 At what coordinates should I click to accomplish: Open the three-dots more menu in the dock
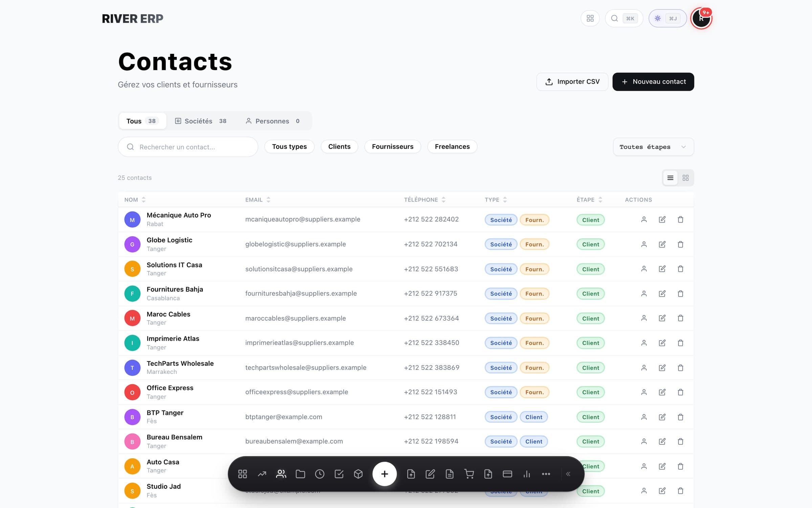pyautogui.click(x=546, y=474)
